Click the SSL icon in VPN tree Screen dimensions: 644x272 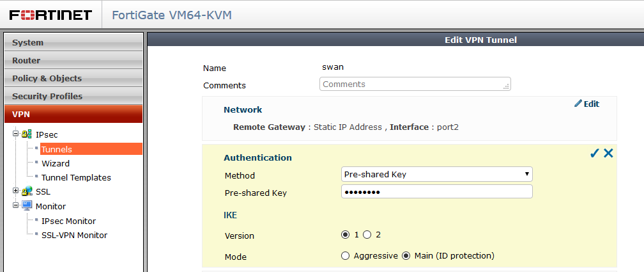point(27,191)
